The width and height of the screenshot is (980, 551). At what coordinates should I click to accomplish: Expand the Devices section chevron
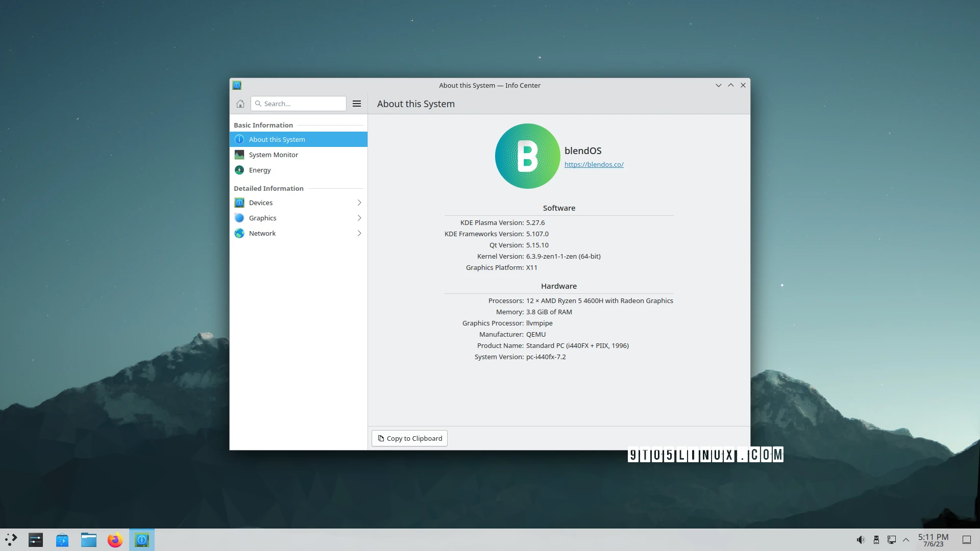[359, 203]
